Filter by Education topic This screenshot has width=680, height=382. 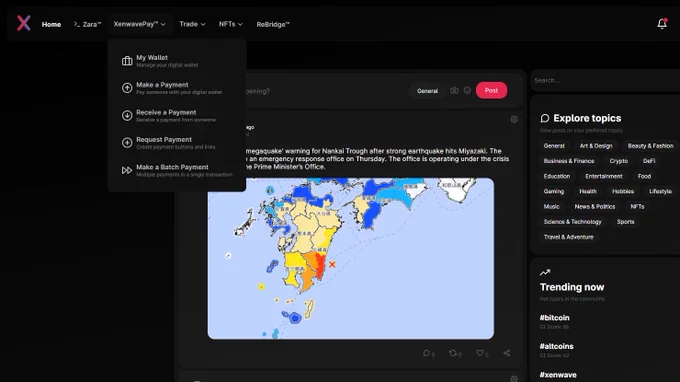point(557,176)
